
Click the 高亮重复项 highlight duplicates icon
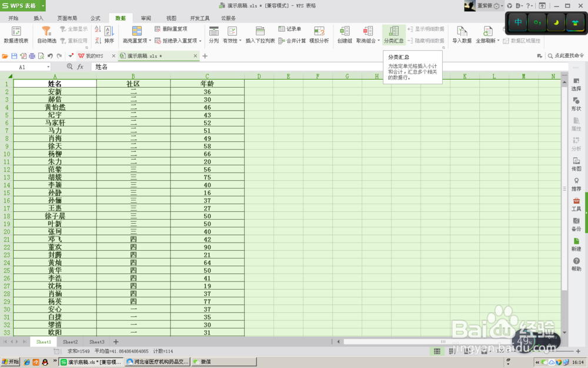click(x=137, y=31)
